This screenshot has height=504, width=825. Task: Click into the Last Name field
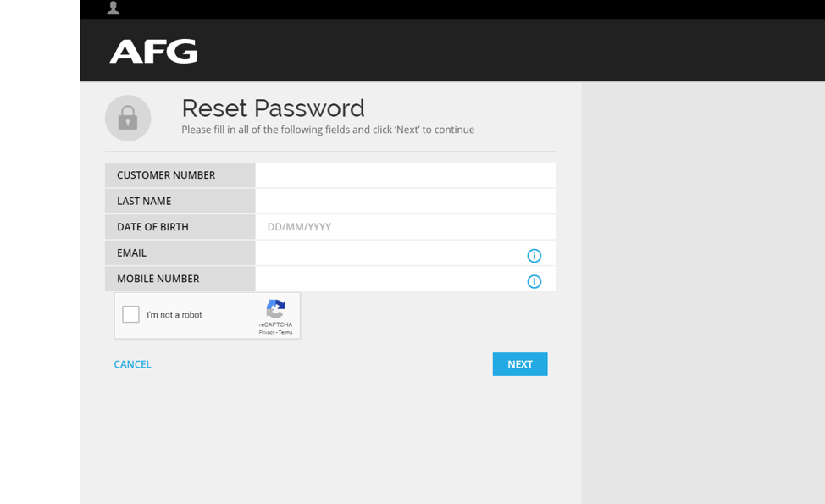[x=405, y=202]
